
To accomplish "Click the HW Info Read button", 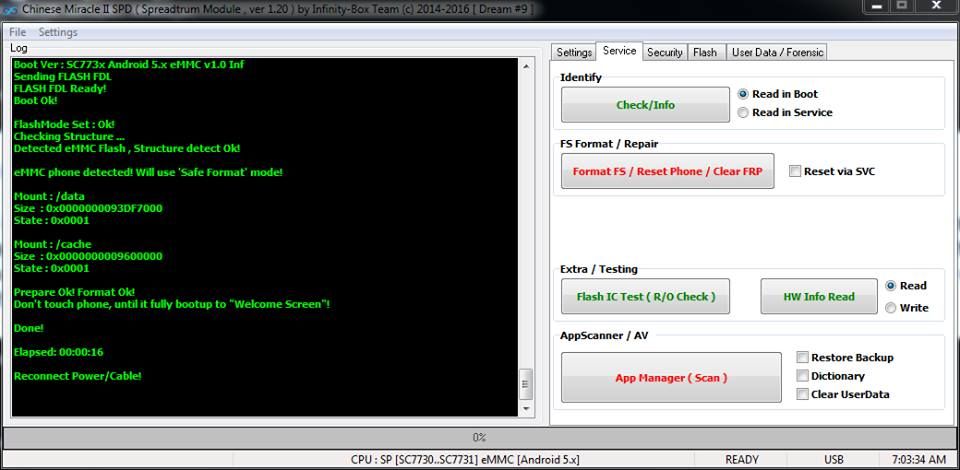I will (818, 297).
